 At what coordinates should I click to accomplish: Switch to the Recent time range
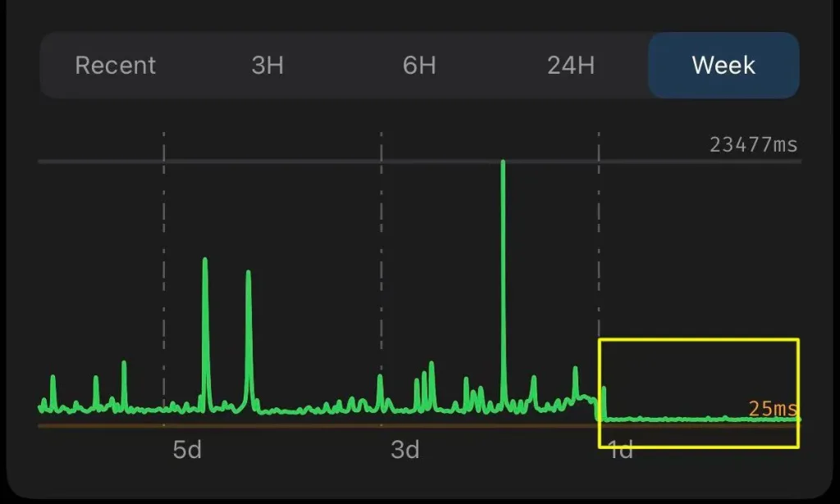pos(115,66)
